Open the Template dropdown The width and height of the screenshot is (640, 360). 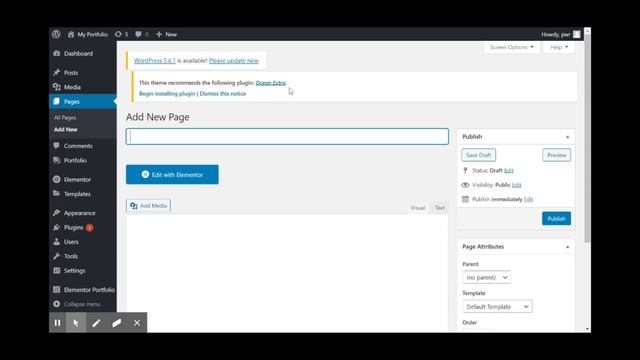coord(497,307)
